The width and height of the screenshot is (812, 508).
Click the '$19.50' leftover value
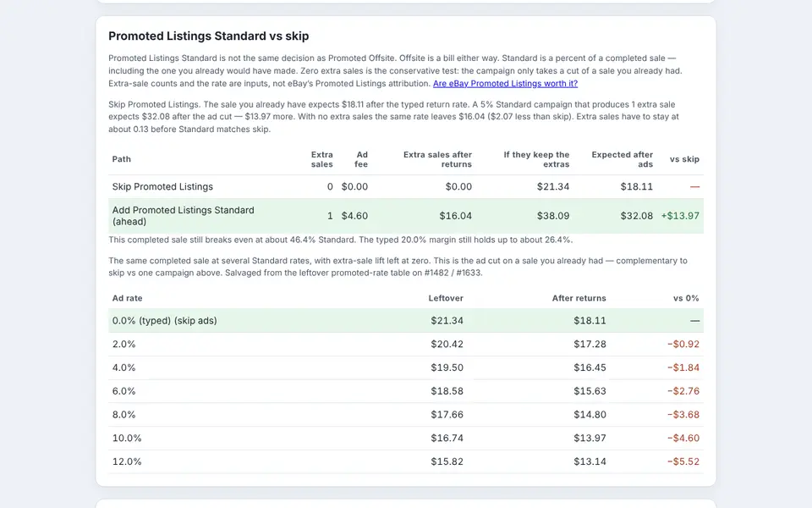447,367
